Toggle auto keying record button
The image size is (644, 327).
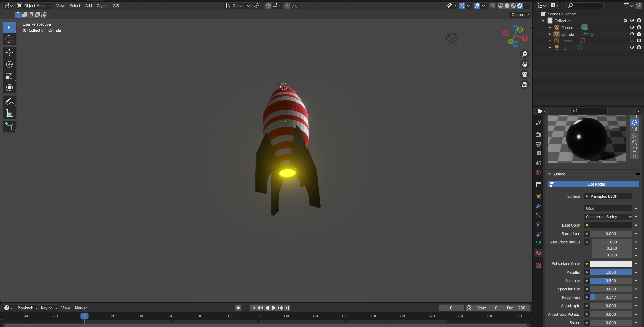pyautogui.click(x=238, y=308)
